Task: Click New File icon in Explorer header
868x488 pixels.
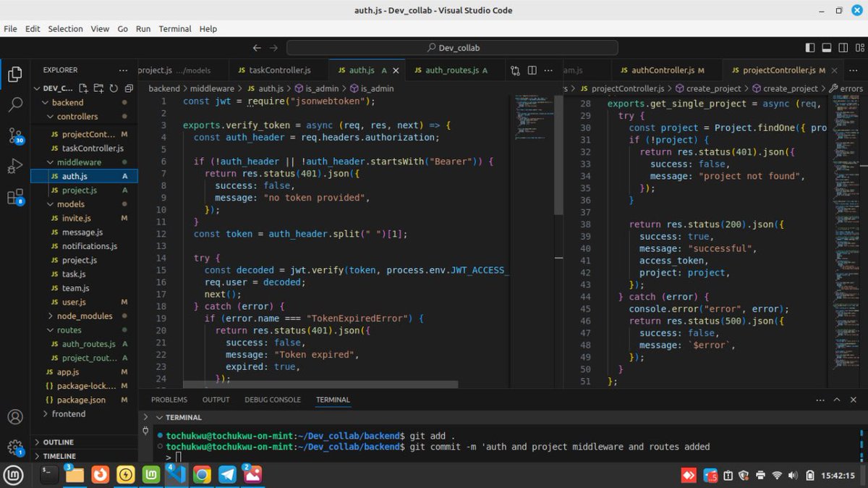Action: click(x=83, y=88)
